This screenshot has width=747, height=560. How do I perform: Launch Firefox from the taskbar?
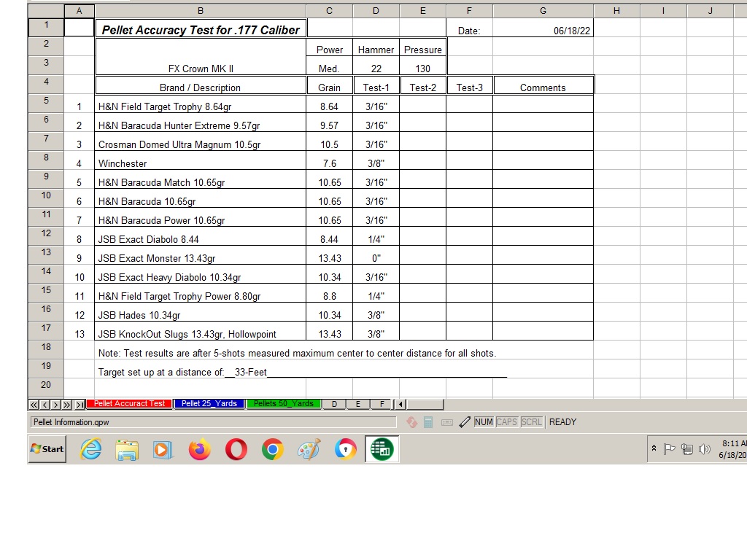(200, 449)
